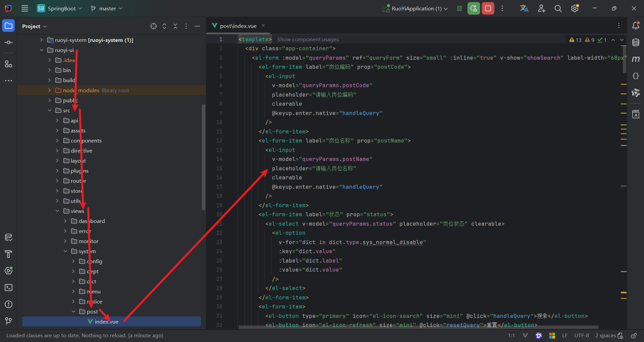Open the master branch dropdown
Image resolution: width=644 pixels, height=342 pixels.
point(106,9)
